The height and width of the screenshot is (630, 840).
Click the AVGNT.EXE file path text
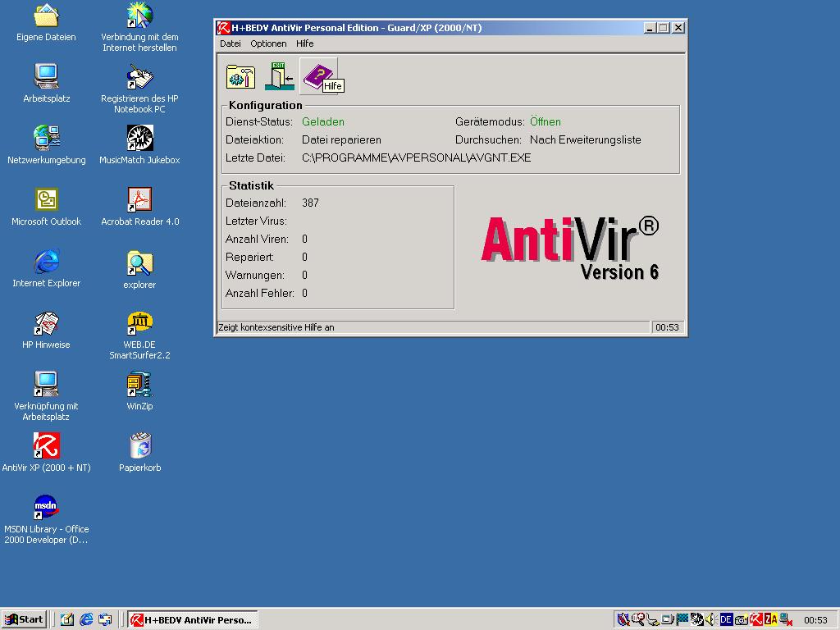point(416,158)
